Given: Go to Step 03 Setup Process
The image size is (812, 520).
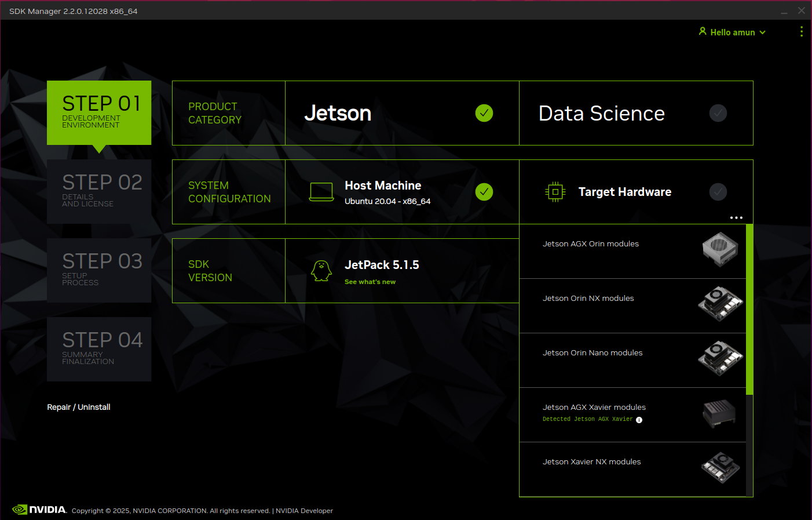Looking at the screenshot, I should [99, 270].
